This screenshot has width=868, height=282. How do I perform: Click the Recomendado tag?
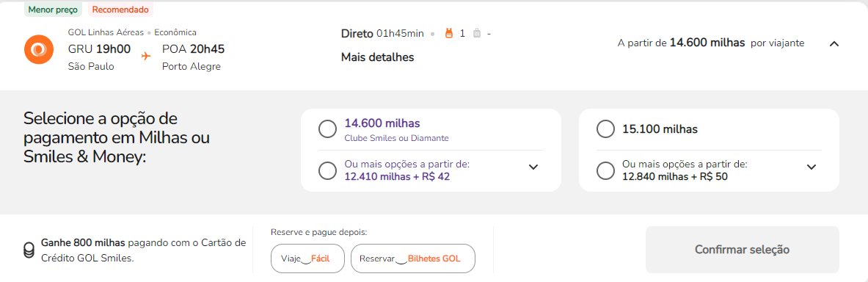point(120,10)
